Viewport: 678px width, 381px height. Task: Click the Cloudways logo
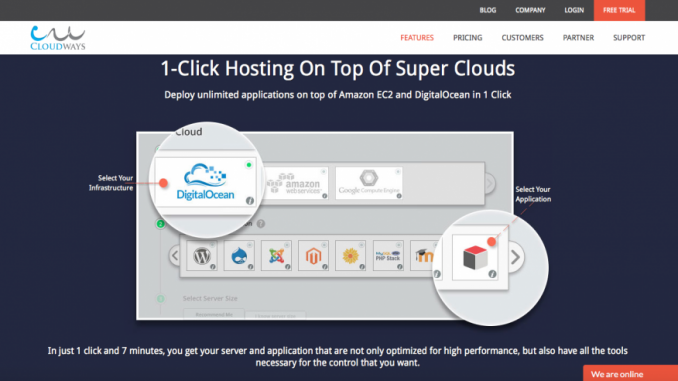[58, 38]
